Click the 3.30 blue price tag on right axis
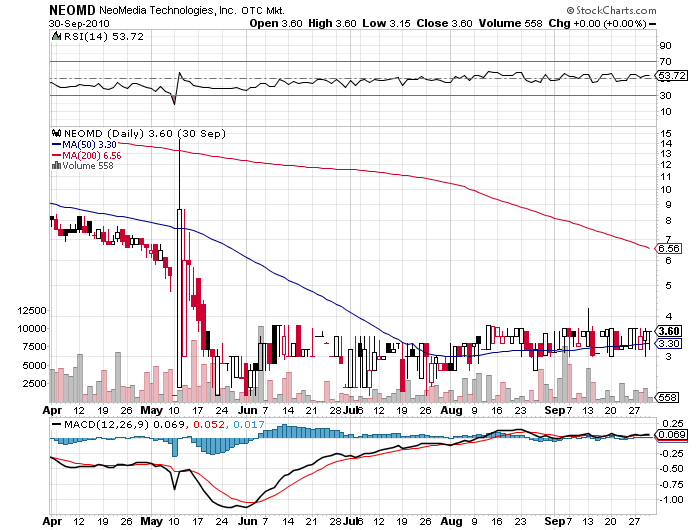The height and width of the screenshot is (530, 700). click(x=669, y=343)
